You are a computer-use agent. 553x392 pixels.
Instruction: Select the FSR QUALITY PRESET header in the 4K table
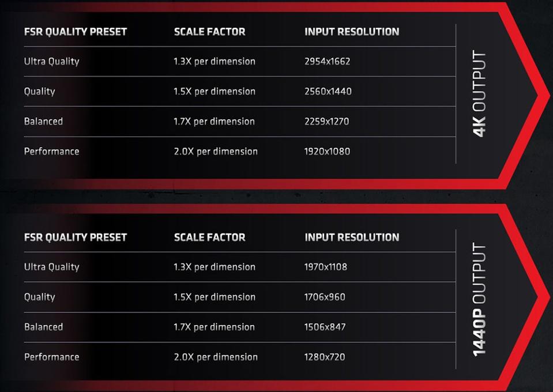click(76, 32)
